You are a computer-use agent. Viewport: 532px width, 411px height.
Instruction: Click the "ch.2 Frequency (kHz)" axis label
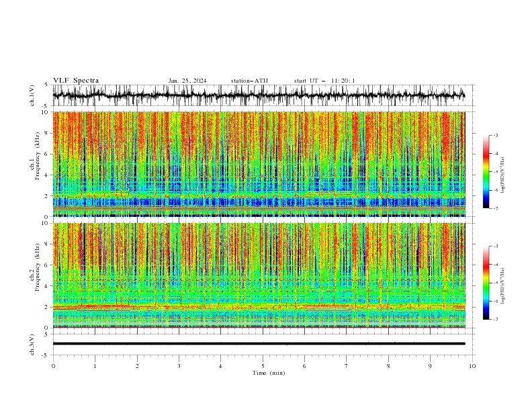point(35,267)
